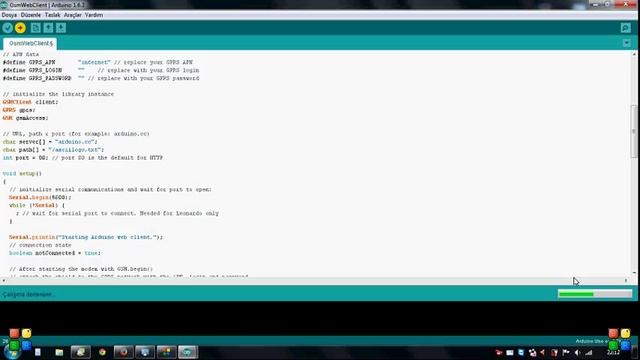Open Windows Explorer folder in the taskbar
The height and width of the screenshot is (360, 640).
(59, 352)
